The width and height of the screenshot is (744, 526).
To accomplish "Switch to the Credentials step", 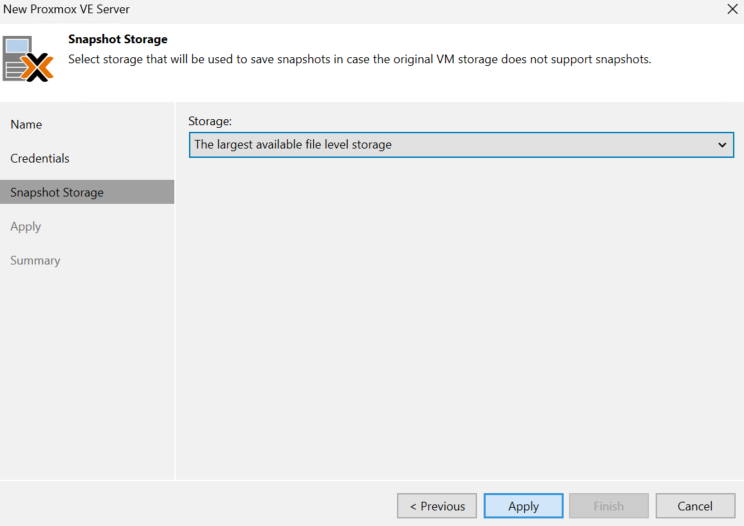I will click(40, 158).
